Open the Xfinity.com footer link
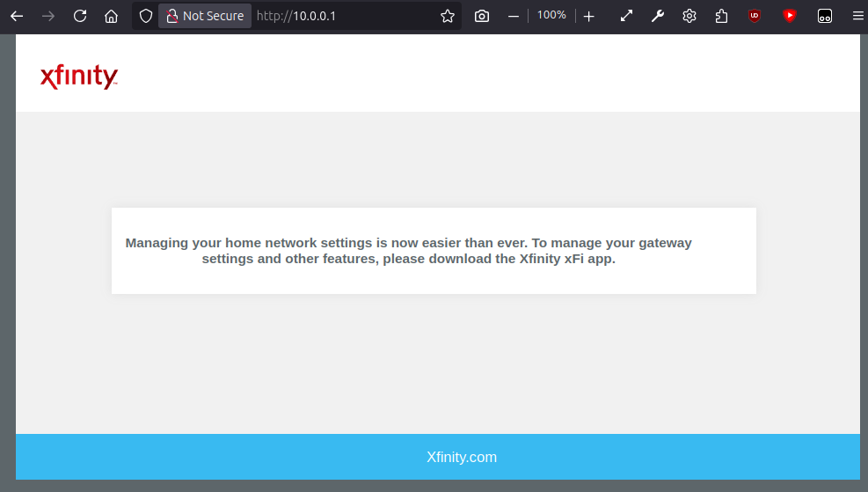Viewport: 868px width, 492px height. 462,457
